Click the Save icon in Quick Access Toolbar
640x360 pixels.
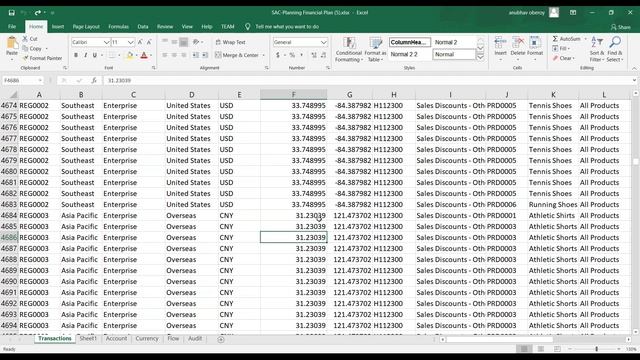tap(11, 13)
